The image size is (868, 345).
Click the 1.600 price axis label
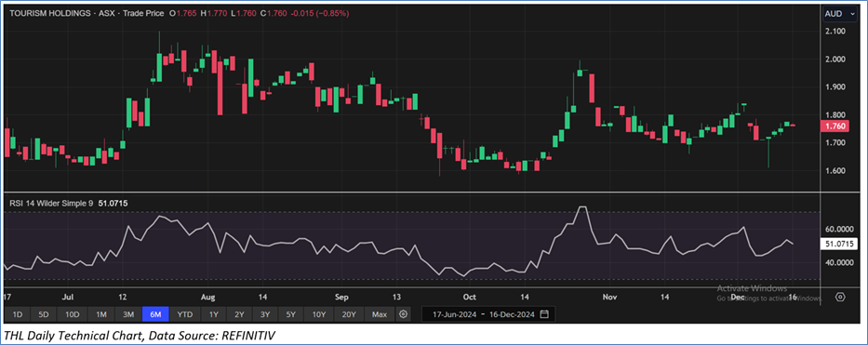click(x=835, y=170)
